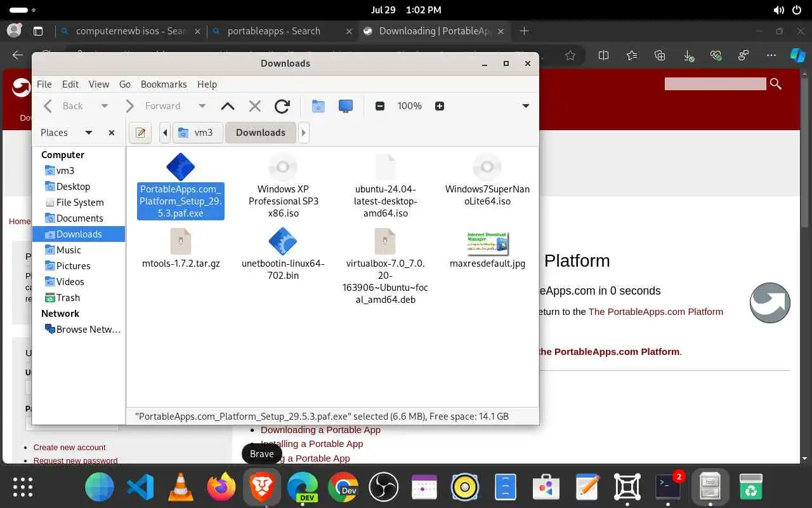Open Computer location icon

[x=346, y=106]
